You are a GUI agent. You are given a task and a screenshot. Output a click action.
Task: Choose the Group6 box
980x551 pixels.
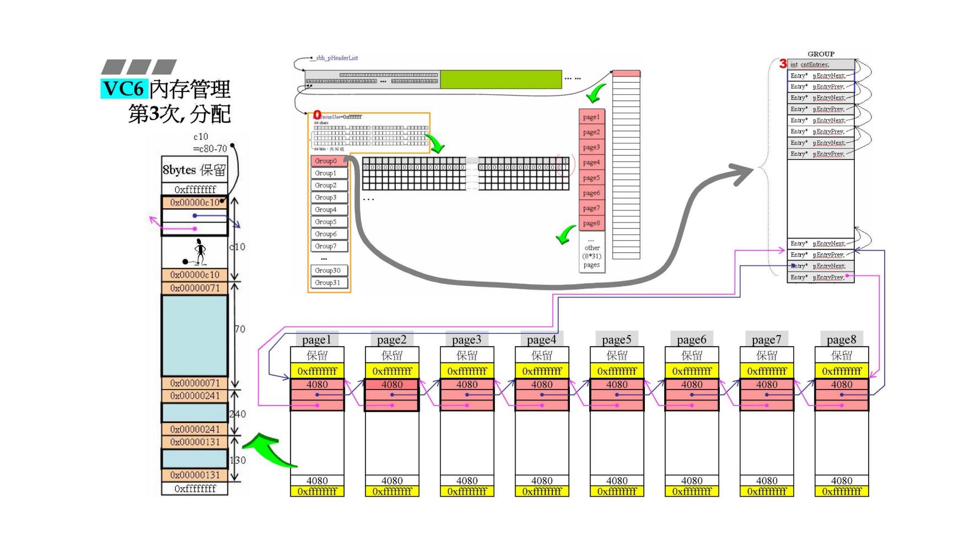click(x=329, y=234)
